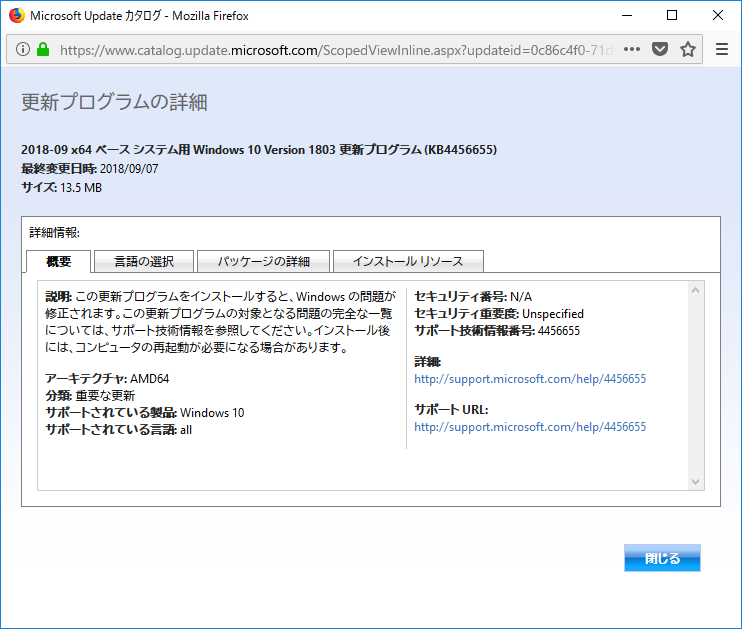Viewport: 742px width, 629px height.
Task: Open the 詳細 support.microsoft.com link
Action: [x=530, y=379]
